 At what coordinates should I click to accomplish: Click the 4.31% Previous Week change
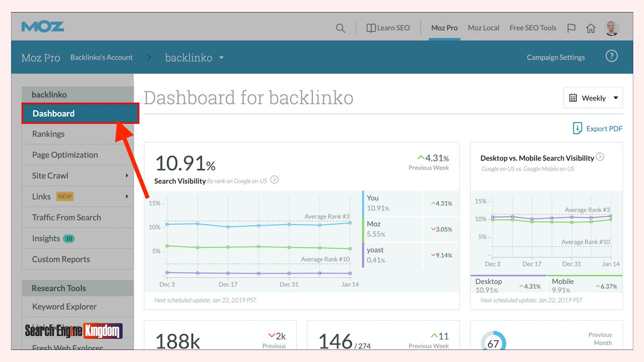[433, 158]
